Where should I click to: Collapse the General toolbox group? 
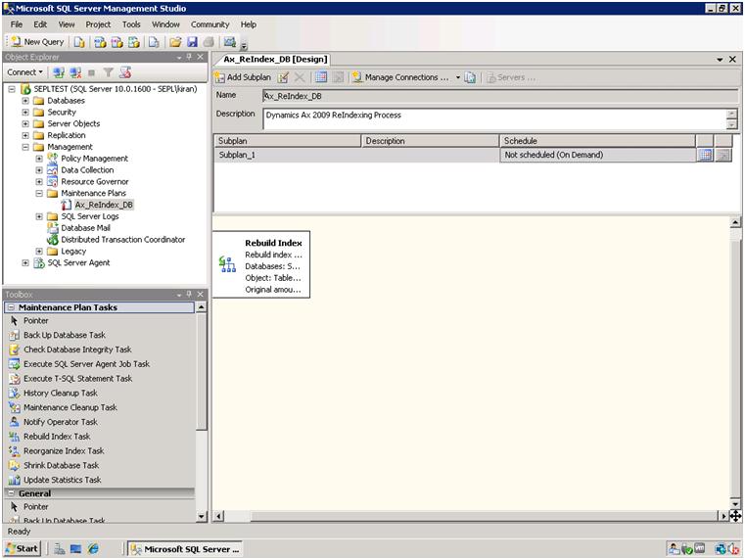(11, 493)
